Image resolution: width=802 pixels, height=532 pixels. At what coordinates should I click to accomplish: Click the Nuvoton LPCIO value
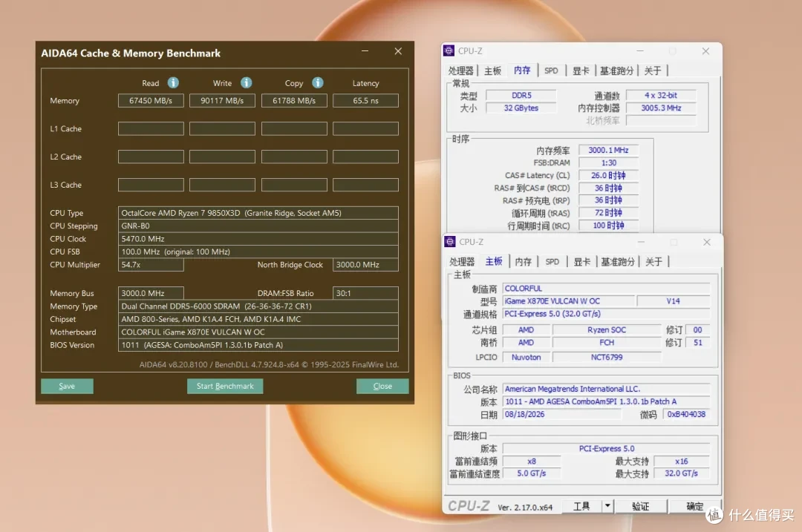tap(526, 357)
